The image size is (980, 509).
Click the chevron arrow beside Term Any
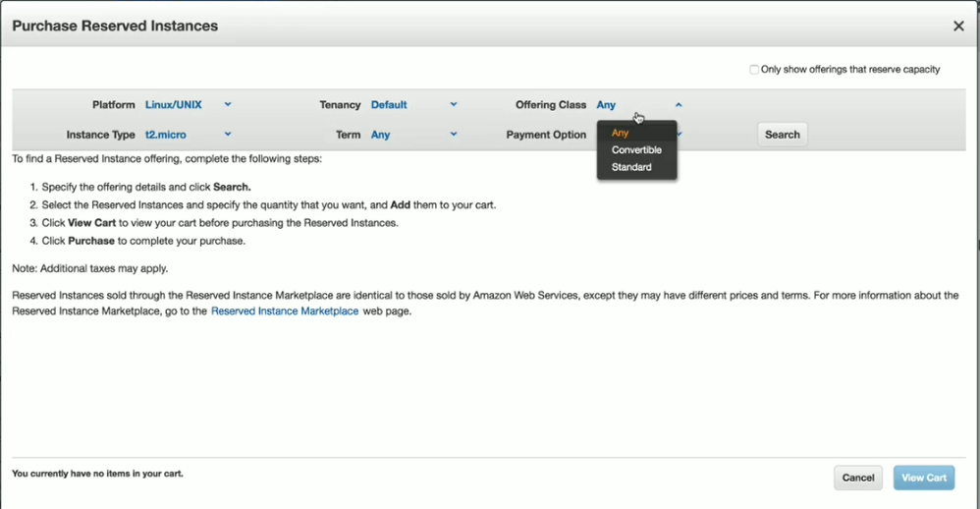[454, 134]
